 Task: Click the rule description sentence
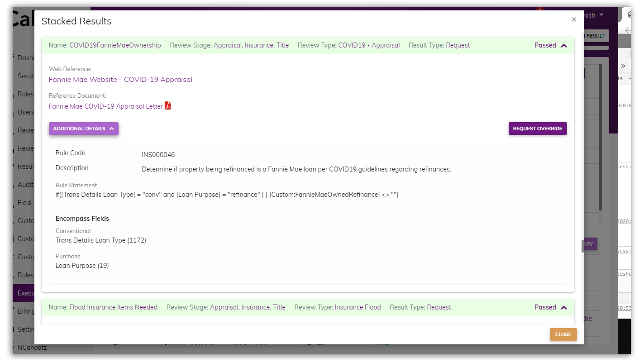296,169
